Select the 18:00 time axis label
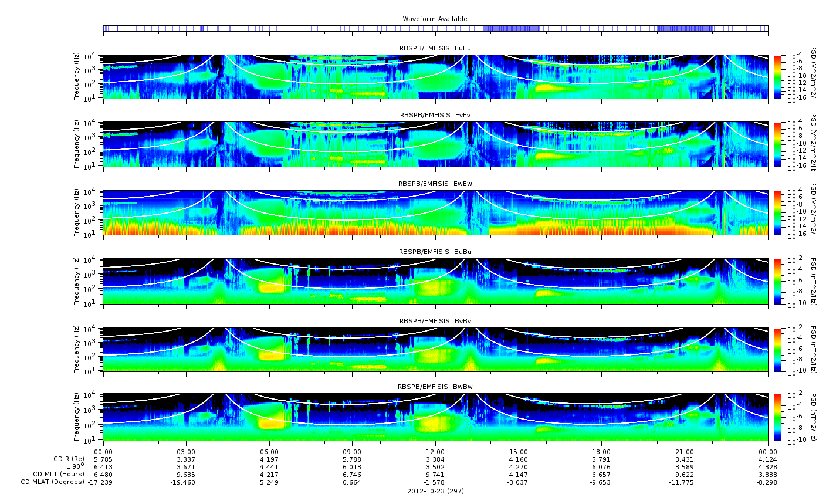Image resolution: width=826 pixels, height=504 pixels. pyautogui.click(x=601, y=452)
